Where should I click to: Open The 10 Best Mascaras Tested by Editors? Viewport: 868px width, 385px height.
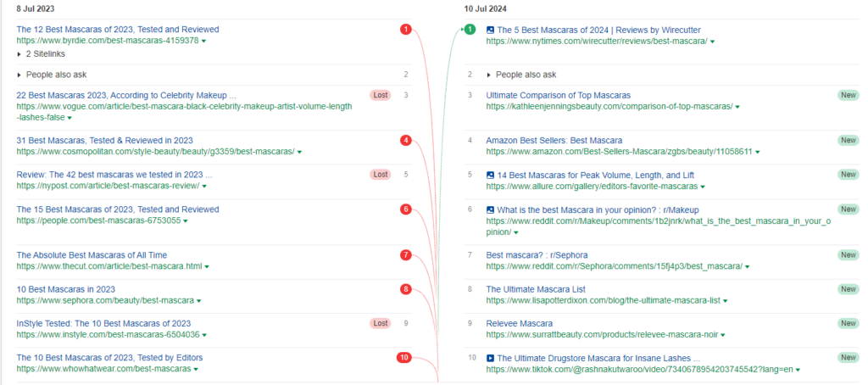tap(109, 358)
